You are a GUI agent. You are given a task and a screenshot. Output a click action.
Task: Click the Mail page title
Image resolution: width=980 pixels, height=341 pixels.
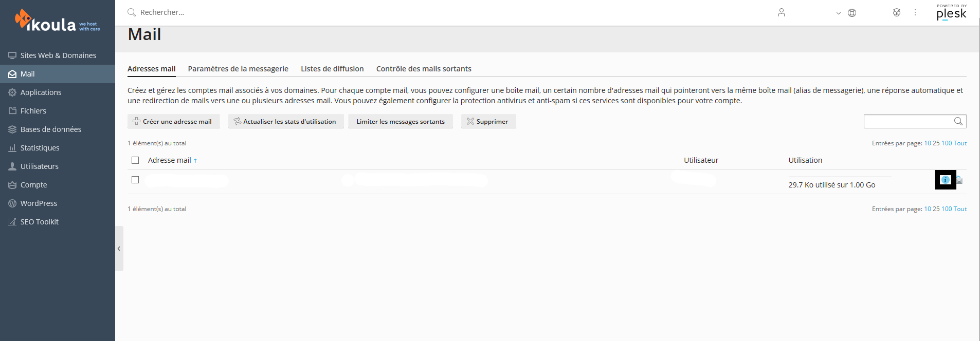[144, 34]
